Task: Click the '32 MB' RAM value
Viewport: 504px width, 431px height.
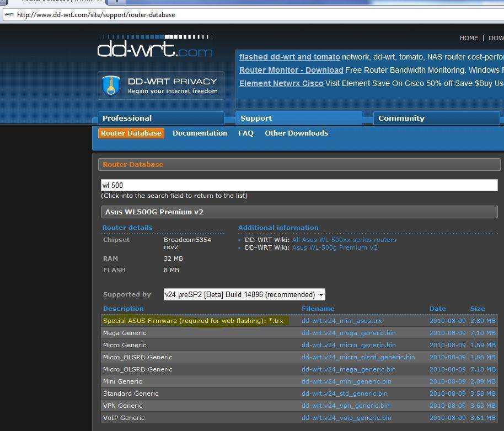Action: click(x=173, y=258)
